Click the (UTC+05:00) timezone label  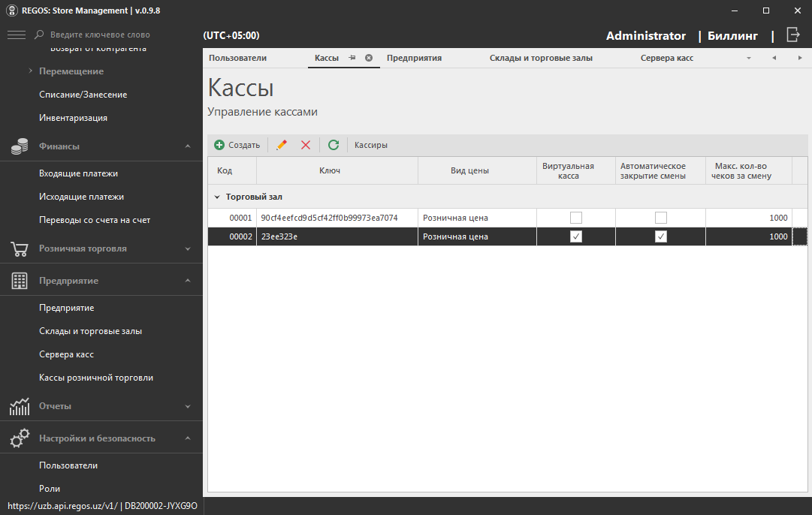(231, 35)
